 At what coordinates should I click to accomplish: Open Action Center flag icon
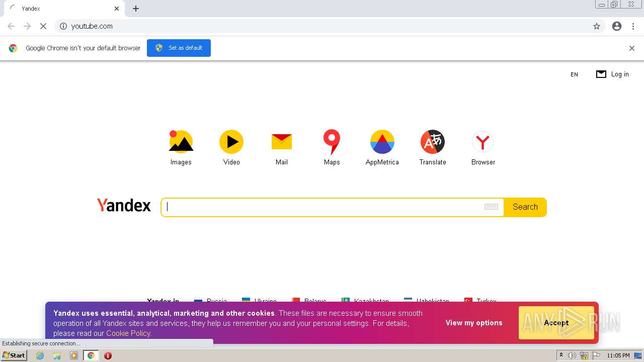pyautogui.click(x=596, y=355)
